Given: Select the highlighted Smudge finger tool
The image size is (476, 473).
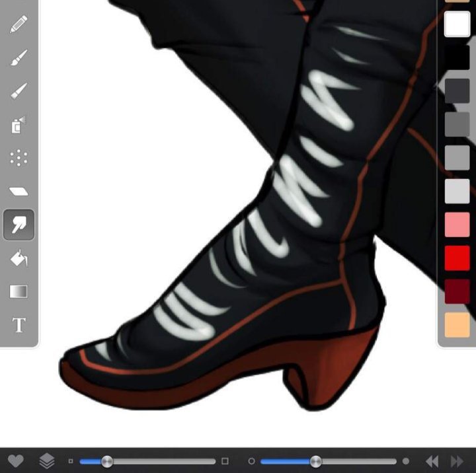Looking at the screenshot, I should [x=19, y=225].
